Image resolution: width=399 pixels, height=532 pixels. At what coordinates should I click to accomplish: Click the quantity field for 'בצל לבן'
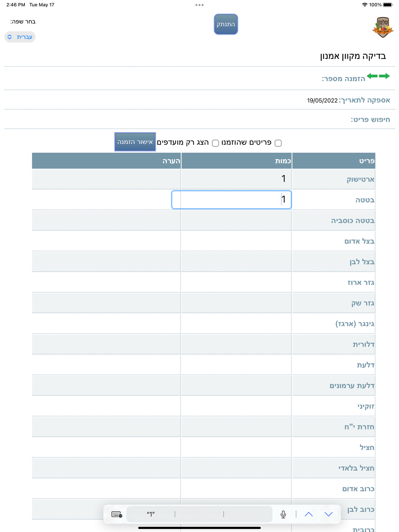point(236,262)
